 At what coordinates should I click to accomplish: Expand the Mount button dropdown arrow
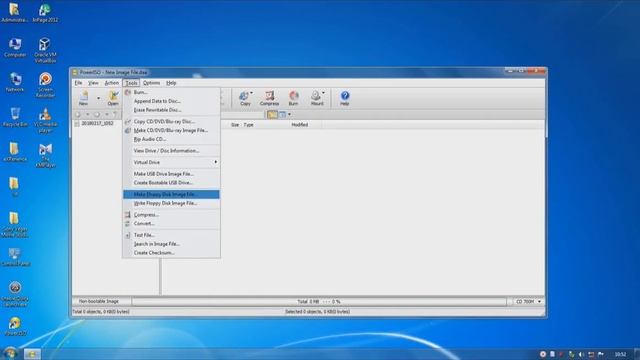[x=323, y=93]
